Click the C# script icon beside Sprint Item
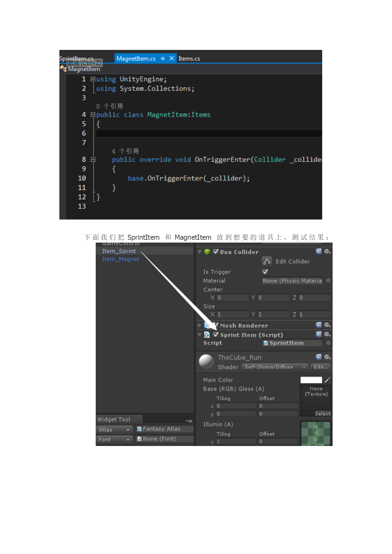The height and width of the screenshot is (554, 392). [x=207, y=335]
